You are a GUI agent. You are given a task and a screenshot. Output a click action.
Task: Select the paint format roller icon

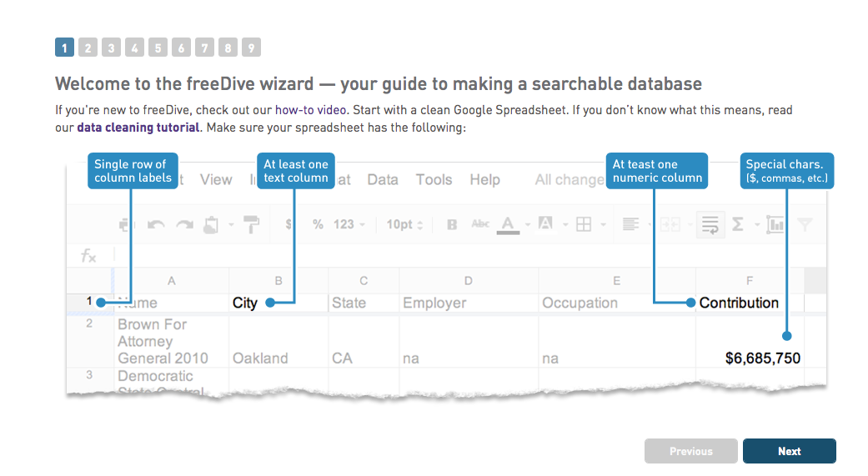(x=251, y=224)
